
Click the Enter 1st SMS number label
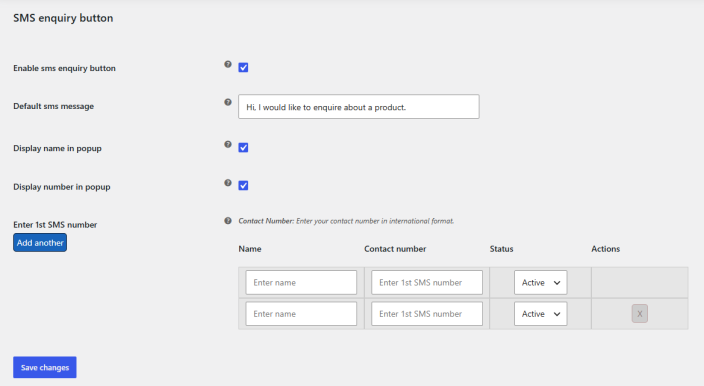(x=55, y=225)
